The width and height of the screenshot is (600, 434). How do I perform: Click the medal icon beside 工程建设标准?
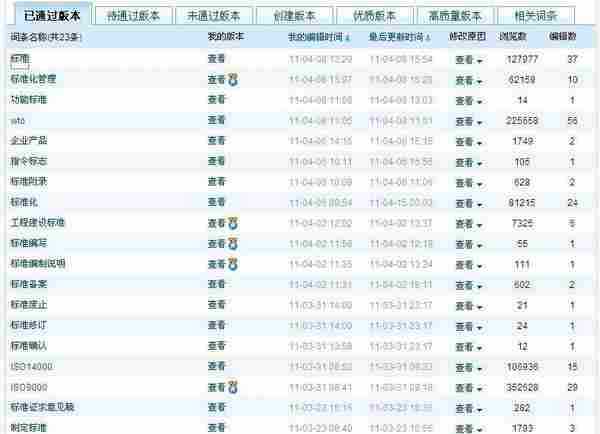pos(234,222)
